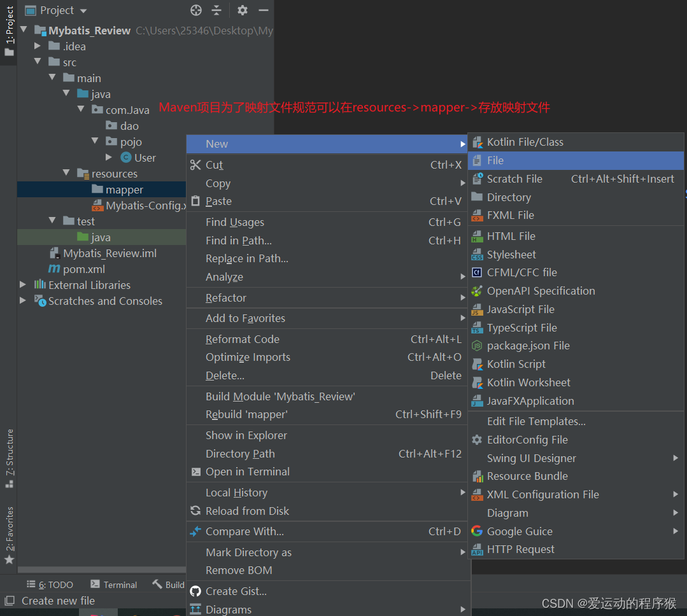Screen dimensions: 687x616
Task: Click the HTML File icon
Action: click(477, 237)
